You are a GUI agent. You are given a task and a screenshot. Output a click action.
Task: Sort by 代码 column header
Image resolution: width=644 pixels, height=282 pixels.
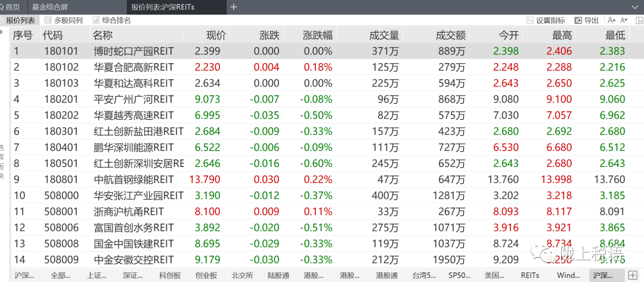pos(53,36)
